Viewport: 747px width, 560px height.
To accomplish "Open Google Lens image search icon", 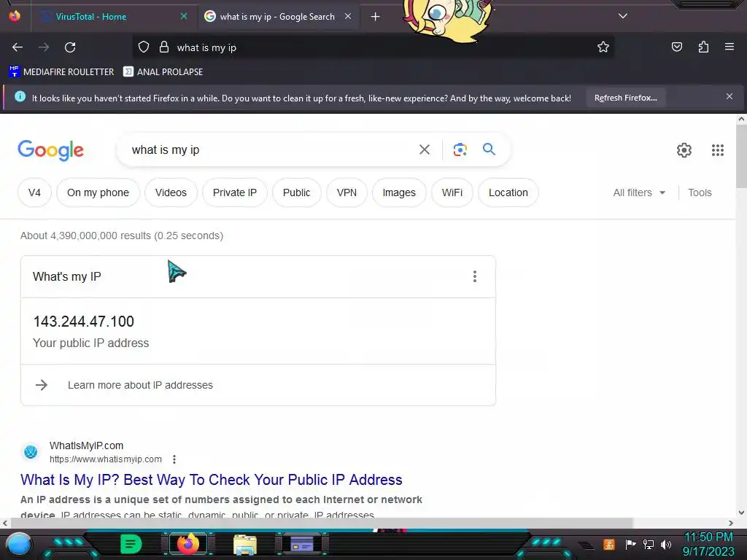I will click(460, 149).
